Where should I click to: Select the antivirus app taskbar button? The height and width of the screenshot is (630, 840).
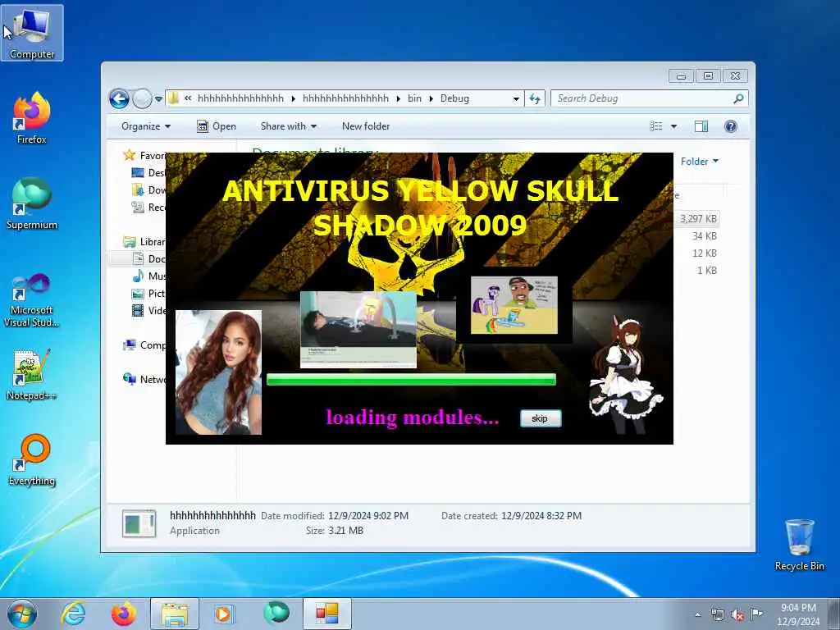327,614
